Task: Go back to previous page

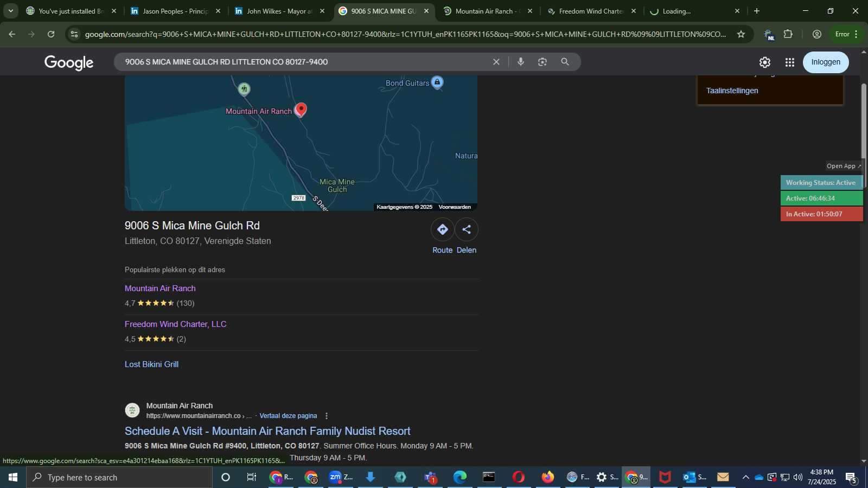Action: [x=12, y=34]
